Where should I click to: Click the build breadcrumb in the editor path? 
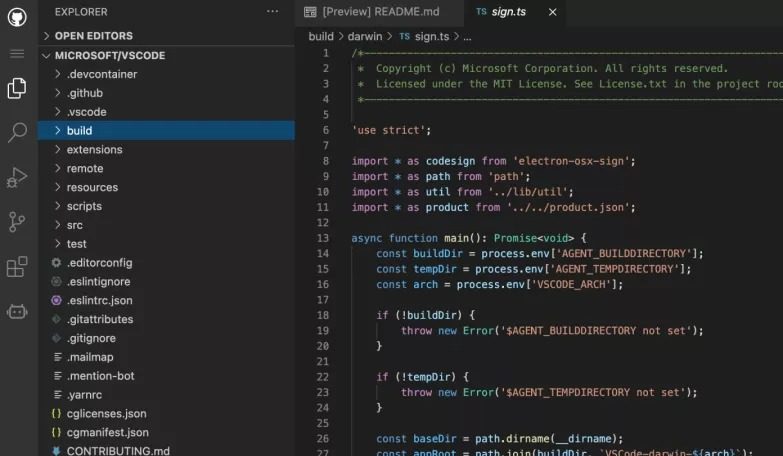point(321,36)
